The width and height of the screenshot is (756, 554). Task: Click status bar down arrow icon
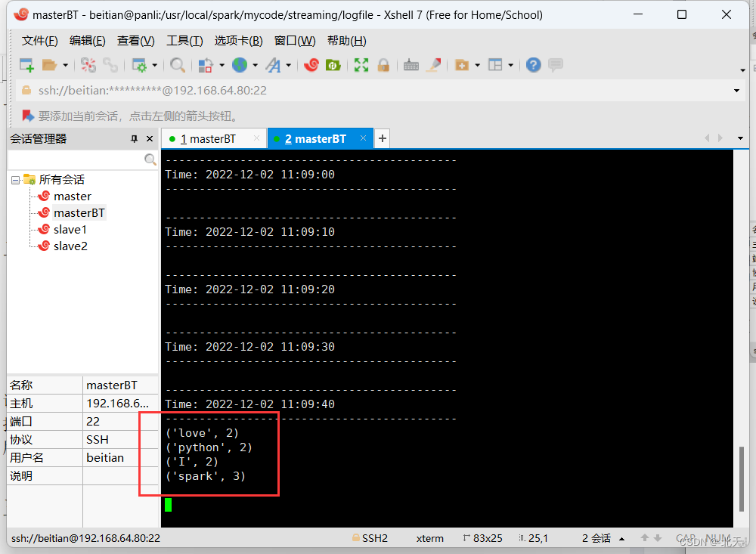click(658, 537)
